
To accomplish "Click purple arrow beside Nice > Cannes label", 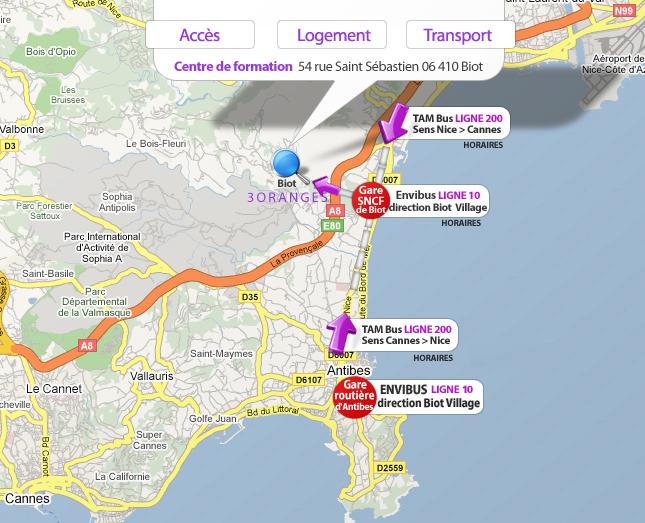I will click(394, 124).
